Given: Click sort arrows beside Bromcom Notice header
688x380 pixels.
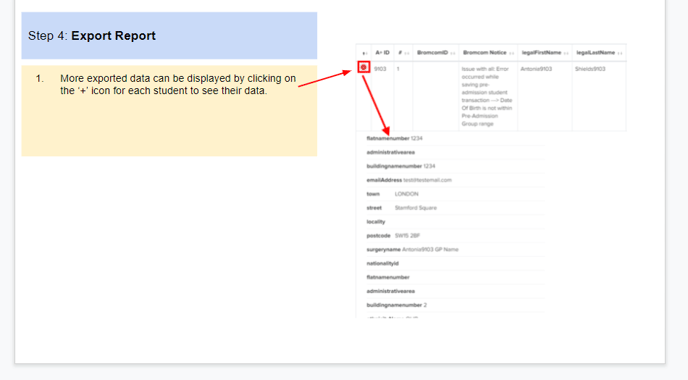Looking at the screenshot, I should (512, 53).
